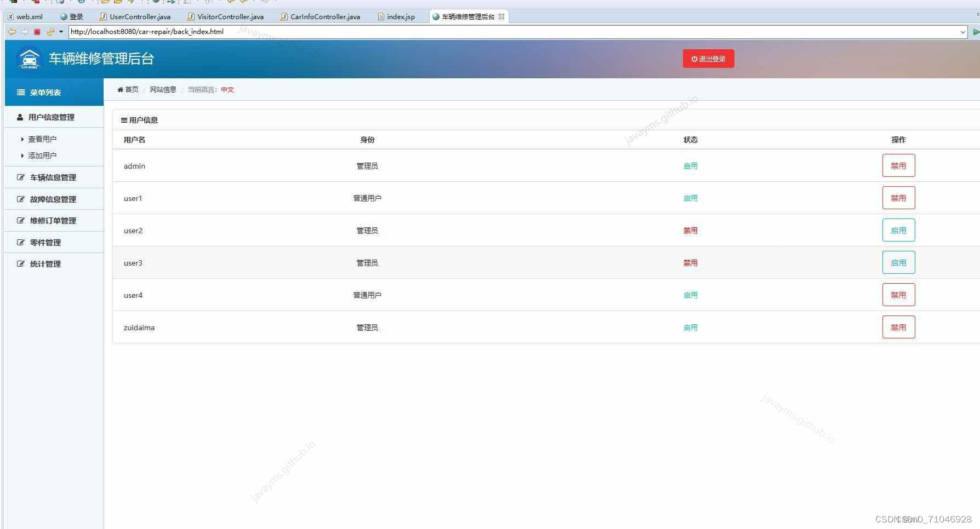Click the user icon beside 用户信息管理
Screen dimensions: 980x529
20,117
